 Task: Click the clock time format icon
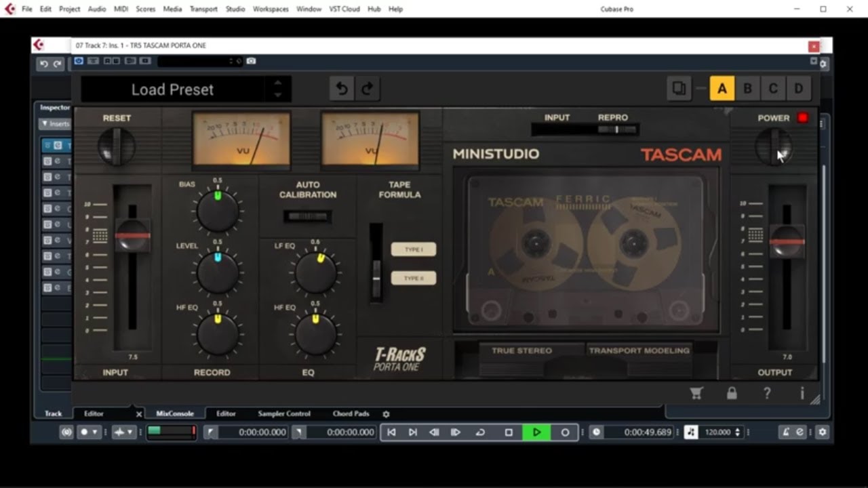pos(596,432)
